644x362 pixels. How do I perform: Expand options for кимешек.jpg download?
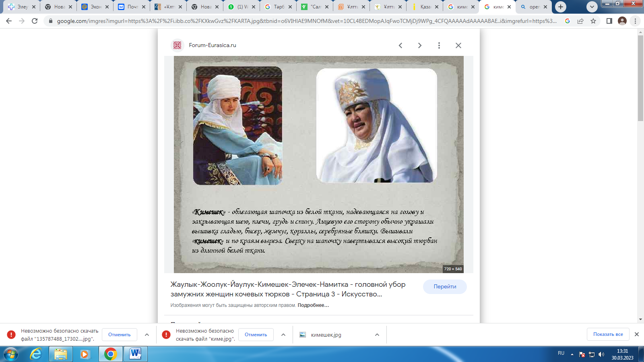tap(377, 335)
